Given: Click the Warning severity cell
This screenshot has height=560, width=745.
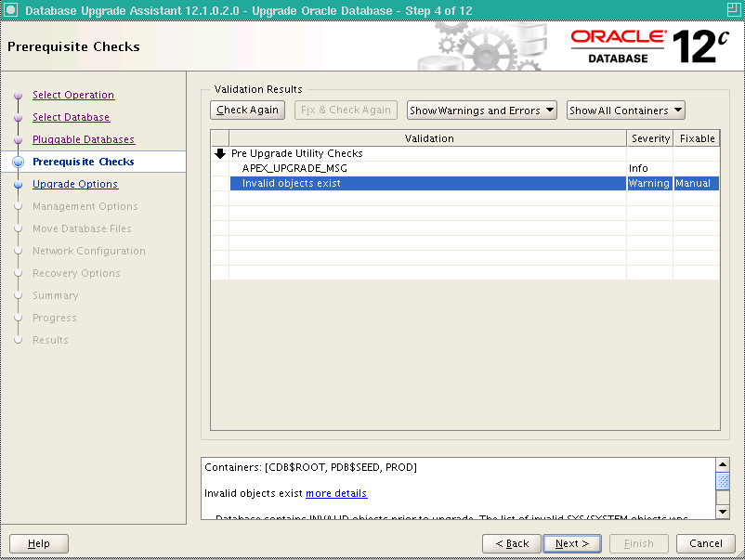Looking at the screenshot, I should [x=649, y=183].
